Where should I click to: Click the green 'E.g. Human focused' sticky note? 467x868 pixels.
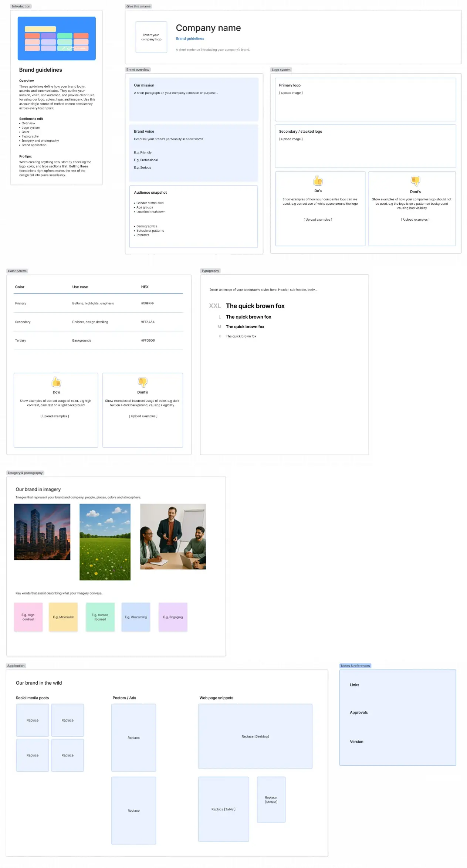100,617
